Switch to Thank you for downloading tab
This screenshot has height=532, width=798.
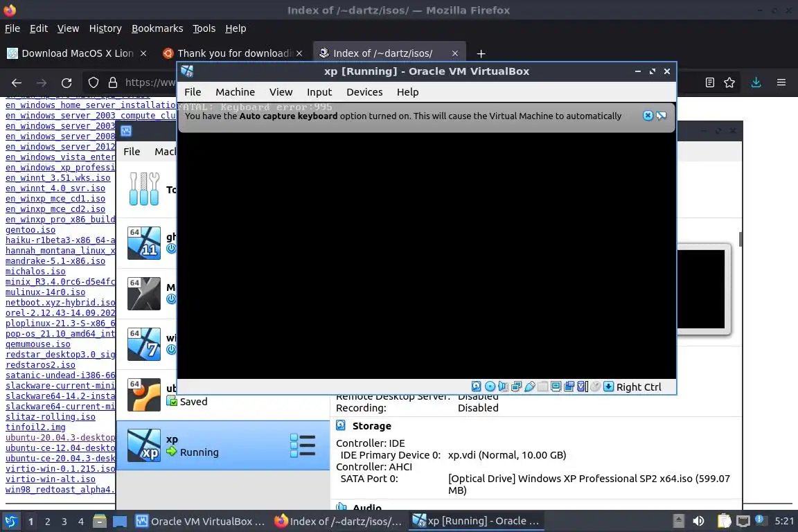coord(233,53)
